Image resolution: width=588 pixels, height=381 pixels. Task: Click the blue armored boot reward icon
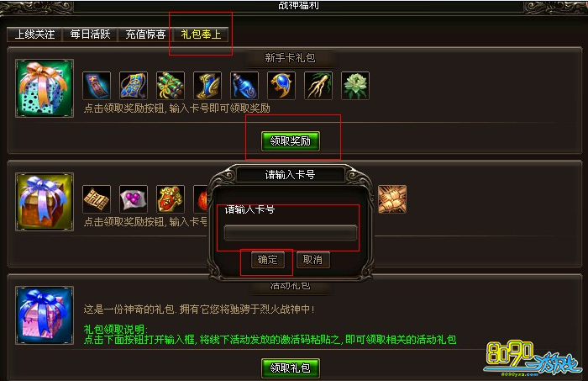tap(207, 86)
